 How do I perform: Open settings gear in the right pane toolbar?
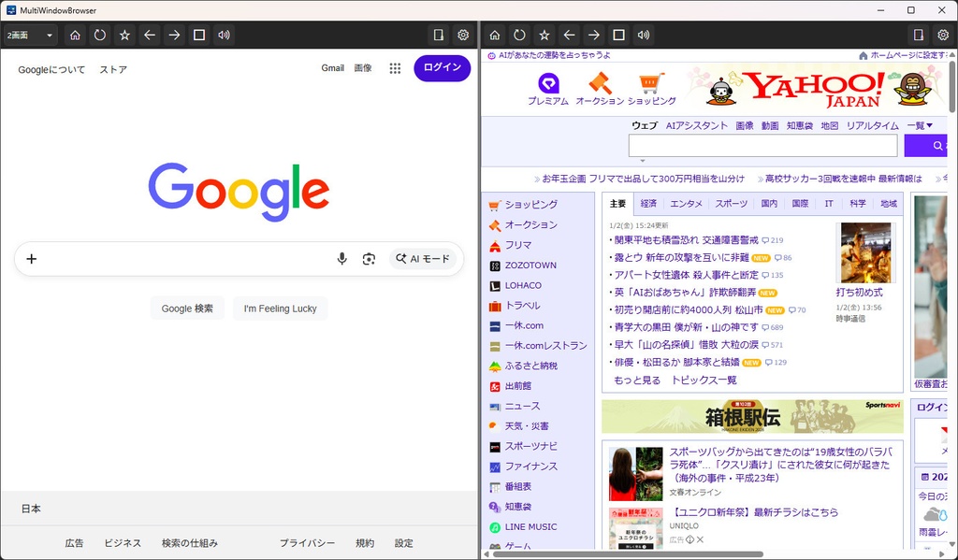(943, 35)
